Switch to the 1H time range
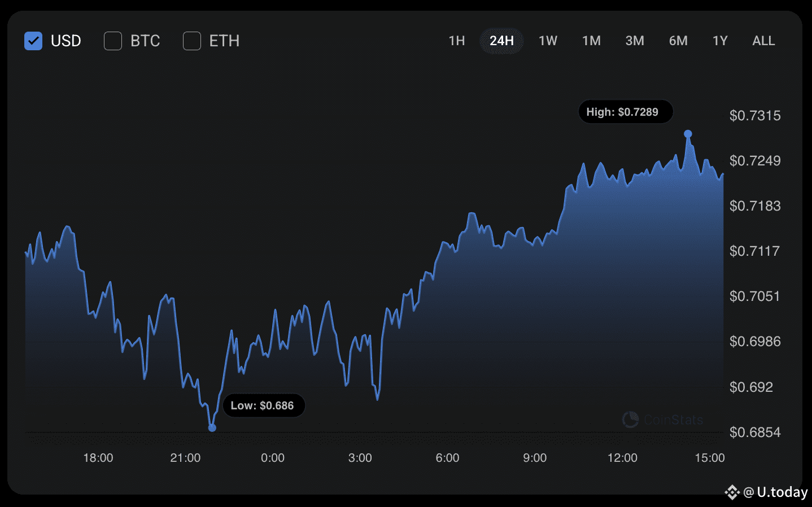This screenshot has width=812, height=507. click(457, 41)
